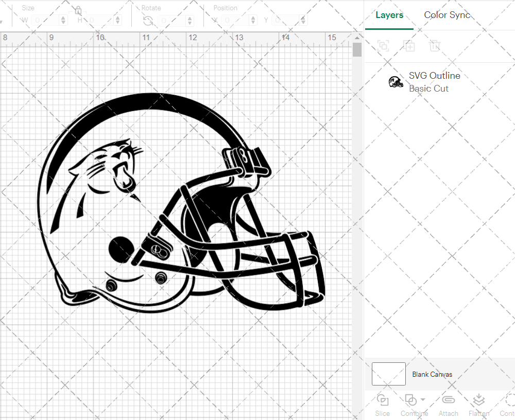This screenshot has height=420, width=515.
Task: Click the Flatten tool
Action: pyautogui.click(x=479, y=405)
